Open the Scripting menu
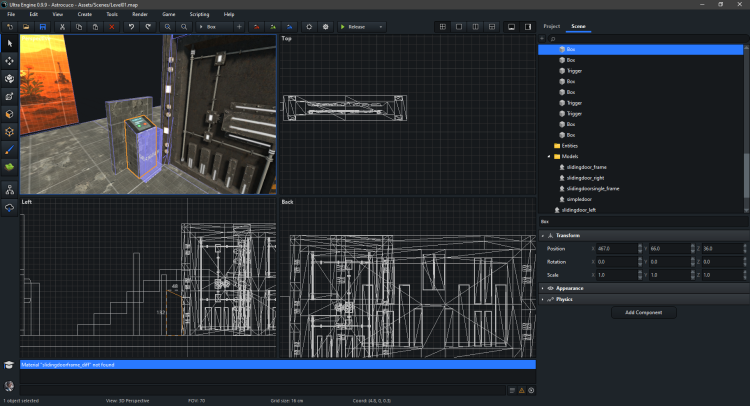This screenshot has width=750, height=406. click(199, 14)
